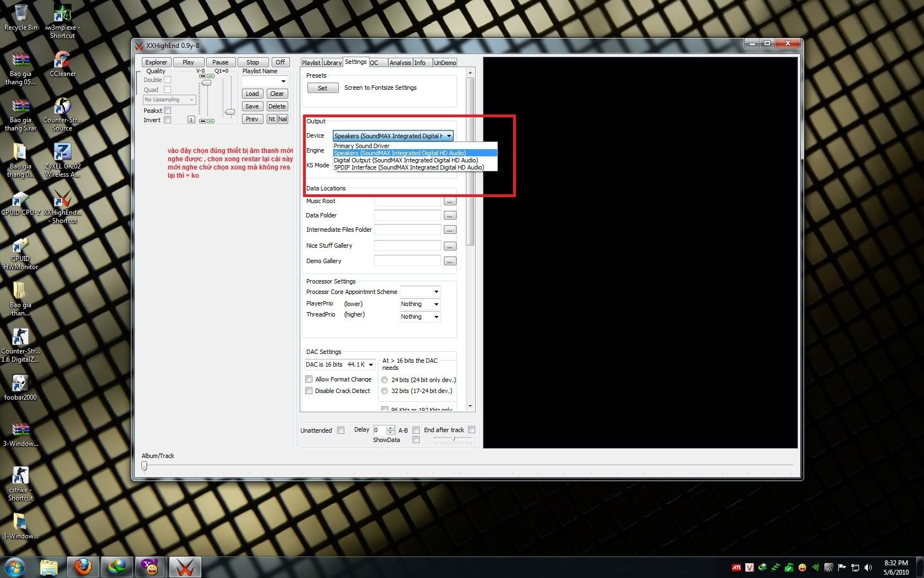
Task: Switch to the Library tab
Action: pyautogui.click(x=333, y=63)
